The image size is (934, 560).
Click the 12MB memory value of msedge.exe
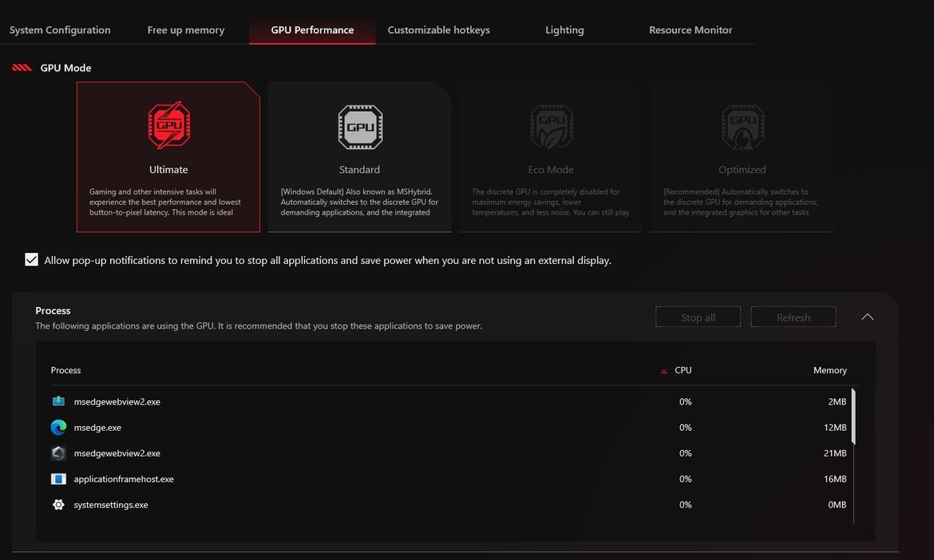point(835,428)
